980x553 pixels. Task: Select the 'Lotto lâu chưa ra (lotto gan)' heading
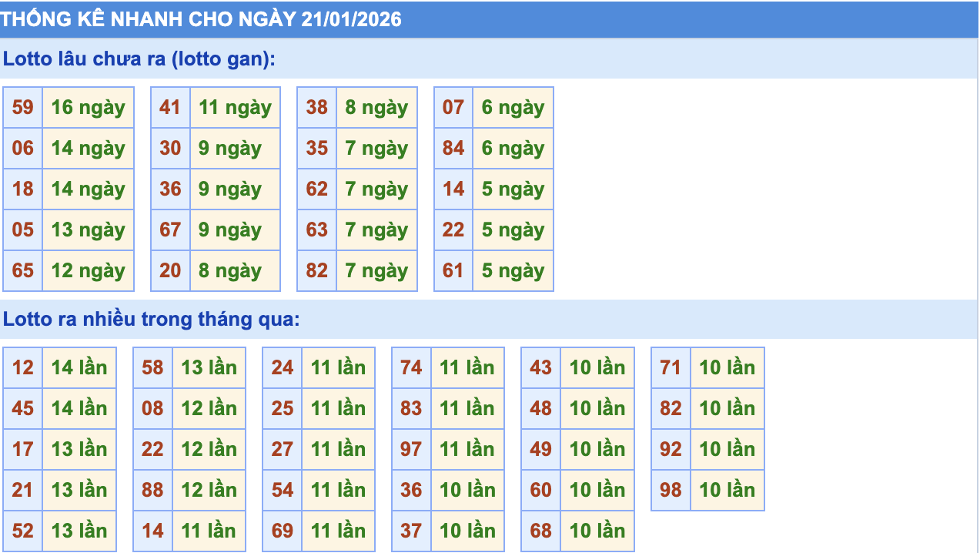click(x=139, y=59)
